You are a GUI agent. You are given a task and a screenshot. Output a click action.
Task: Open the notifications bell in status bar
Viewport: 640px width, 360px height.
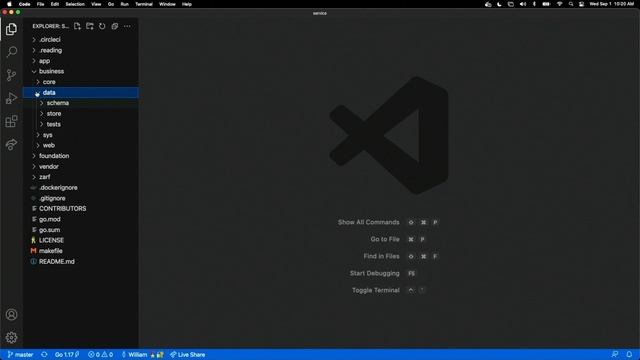click(x=629, y=354)
